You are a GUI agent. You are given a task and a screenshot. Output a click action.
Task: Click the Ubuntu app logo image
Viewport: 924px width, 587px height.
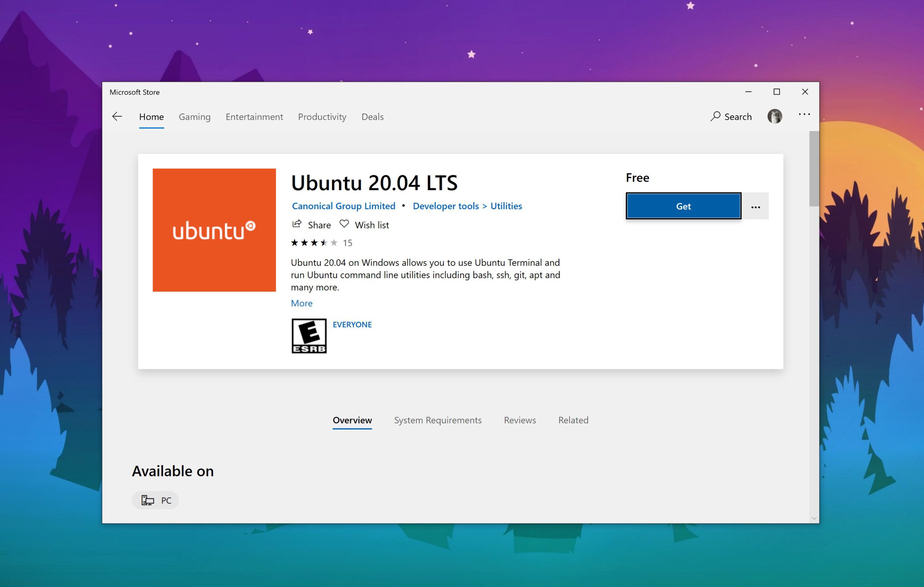click(x=214, y=230)
